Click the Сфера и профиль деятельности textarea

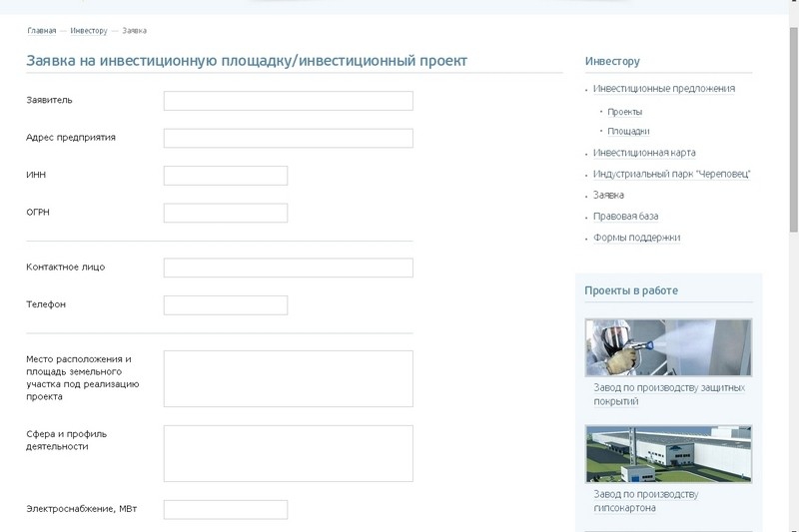click(x=288, y=453)
